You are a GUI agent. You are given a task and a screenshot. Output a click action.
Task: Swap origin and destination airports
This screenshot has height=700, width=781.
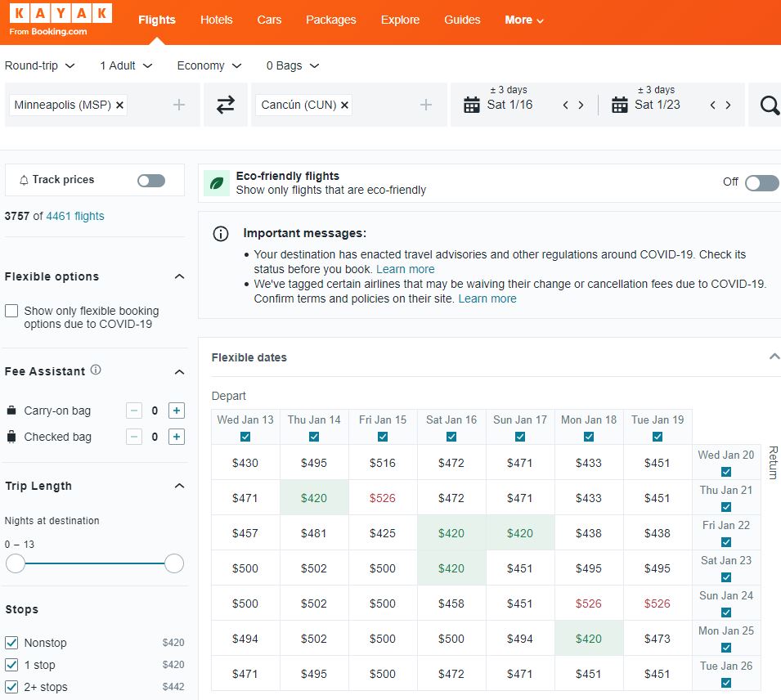[226, 105]
